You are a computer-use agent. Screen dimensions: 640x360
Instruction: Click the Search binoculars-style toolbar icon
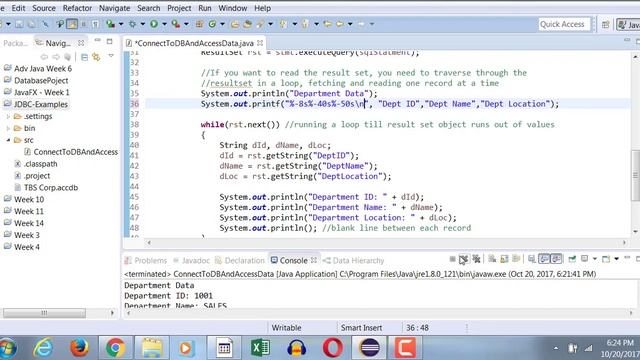pos(260,24)
